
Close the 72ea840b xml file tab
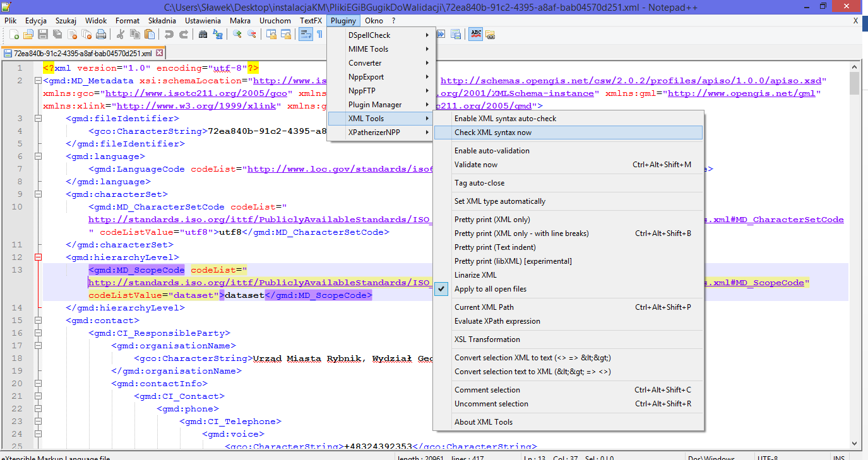click(159, 54)
